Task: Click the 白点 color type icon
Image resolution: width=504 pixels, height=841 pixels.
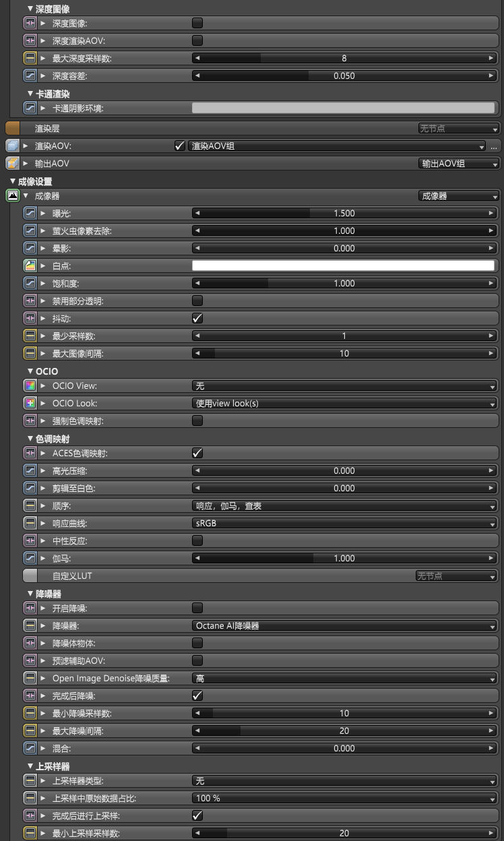Action: (30, 266)
